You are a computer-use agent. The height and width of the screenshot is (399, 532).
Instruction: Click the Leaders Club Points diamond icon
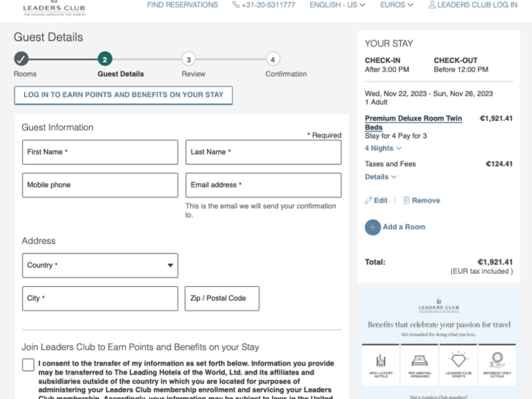tap(458, 360)
